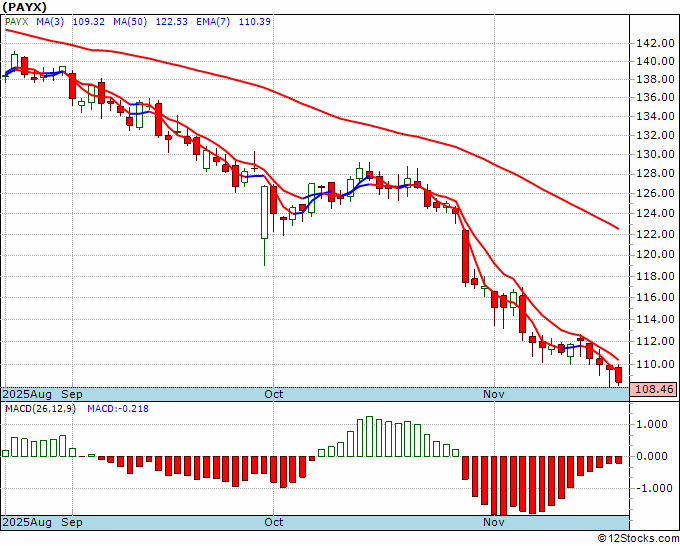Click the 138.00 price axis label
The width and height of the screenshot is (680, 546).
coord(655,79)
